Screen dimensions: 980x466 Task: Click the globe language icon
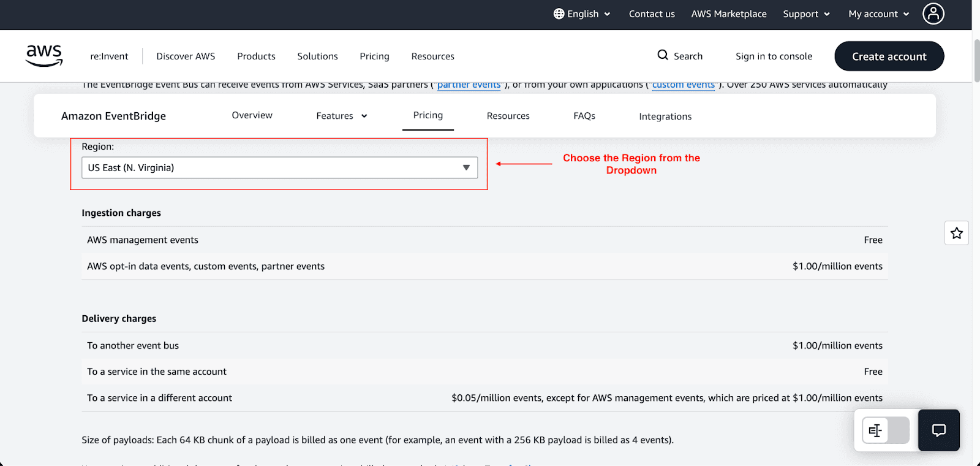[x=559, y=13]
